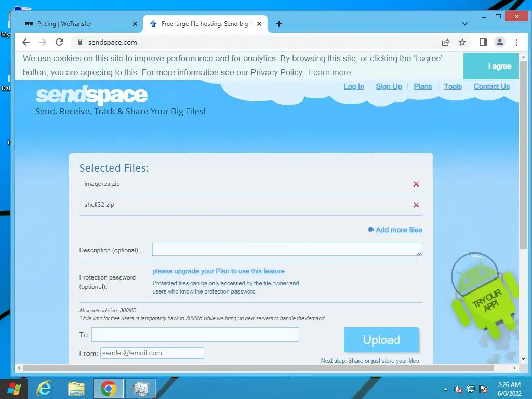Launch Internet Explorer from taskbar
This screenshot has width=532, height=399.
pos(44,389)
